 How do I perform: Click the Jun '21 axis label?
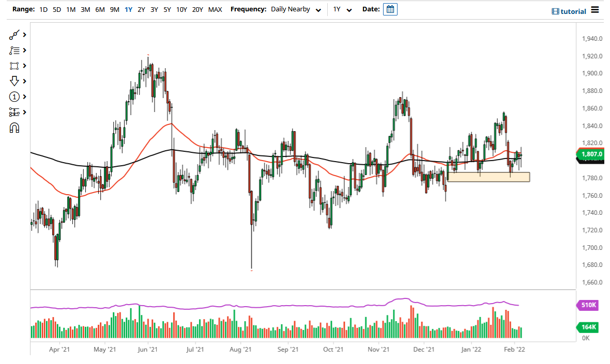point(148,349)
